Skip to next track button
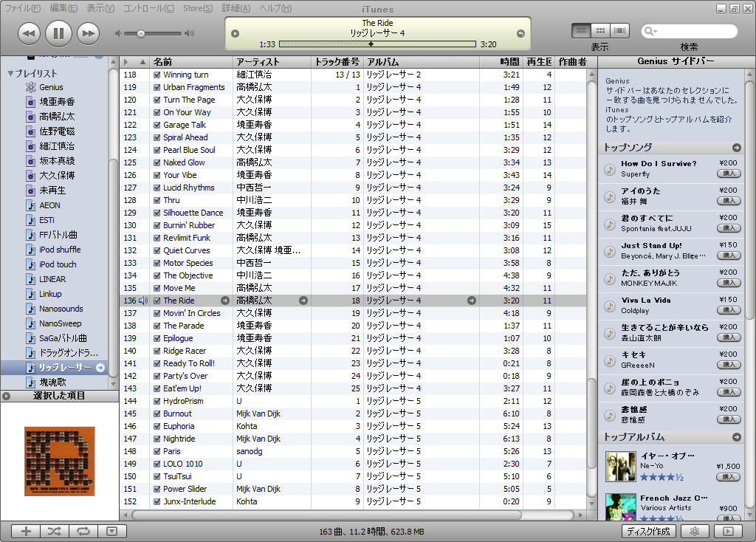Image resolution: width=756 pixels, height=542 pixels. pyautogui.click(x=89, y=33)
